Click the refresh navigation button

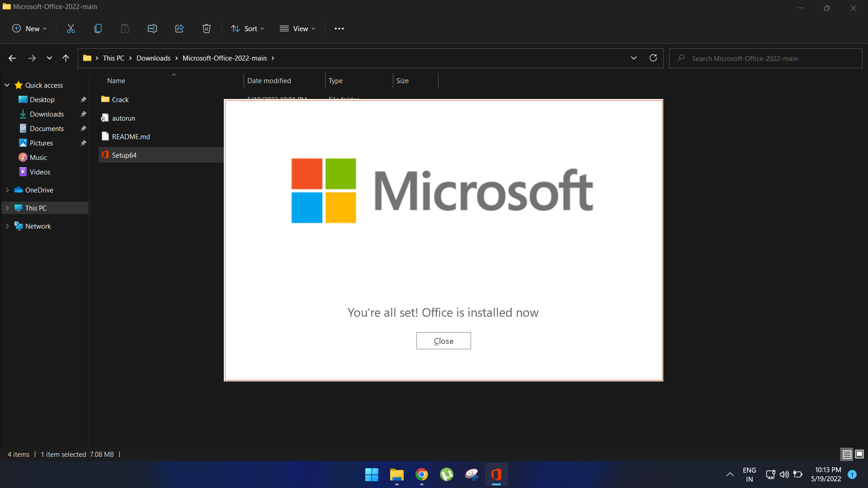[x=653, y=58]
